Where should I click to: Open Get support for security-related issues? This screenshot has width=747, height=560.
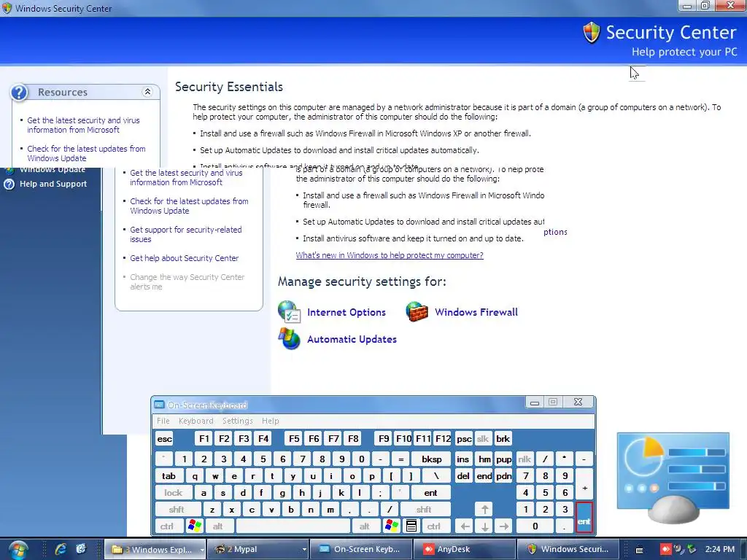point(186,234)
